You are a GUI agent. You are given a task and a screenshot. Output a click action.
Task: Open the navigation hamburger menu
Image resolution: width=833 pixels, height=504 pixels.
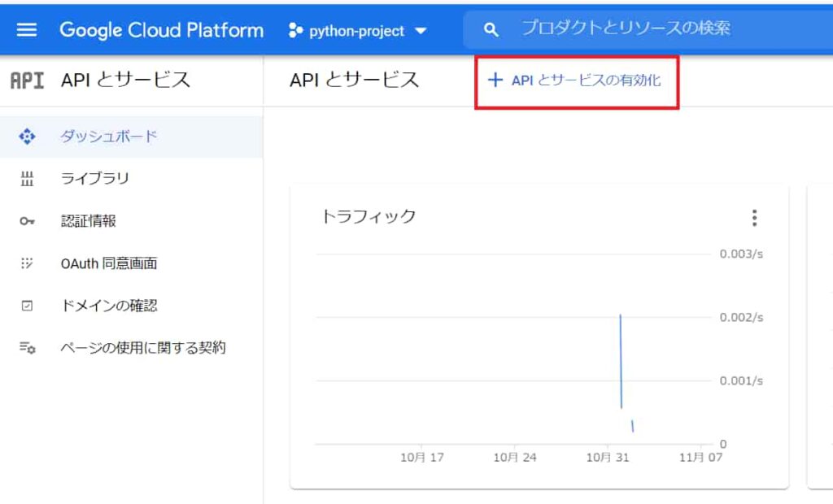[27, 29]
